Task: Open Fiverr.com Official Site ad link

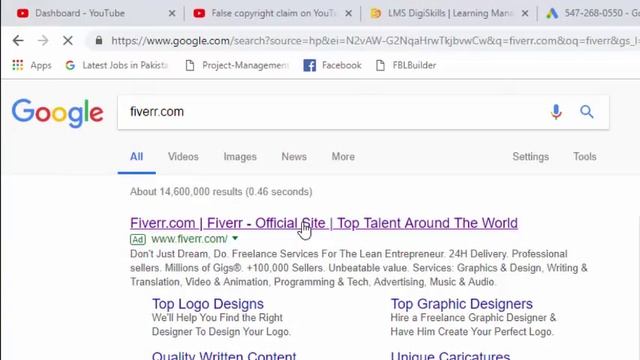Action: (324, 223)
